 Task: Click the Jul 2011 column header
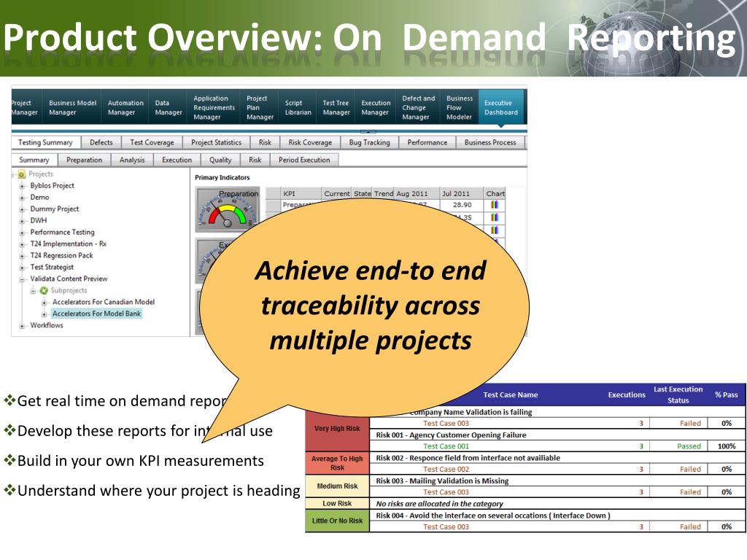[x=461, y=193]
